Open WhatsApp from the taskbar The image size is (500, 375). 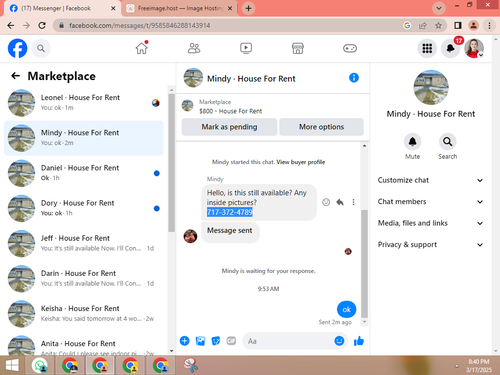40,366
